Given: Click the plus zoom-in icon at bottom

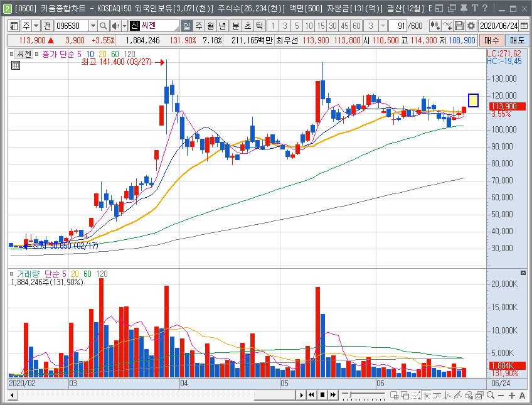Looking at the screenshot, I should click(512, 395).
